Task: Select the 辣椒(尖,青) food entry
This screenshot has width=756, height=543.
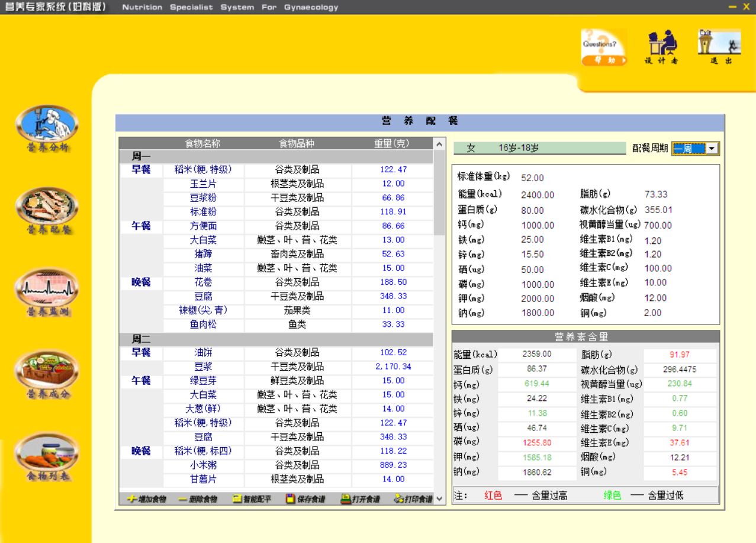Action: [203, 310]
